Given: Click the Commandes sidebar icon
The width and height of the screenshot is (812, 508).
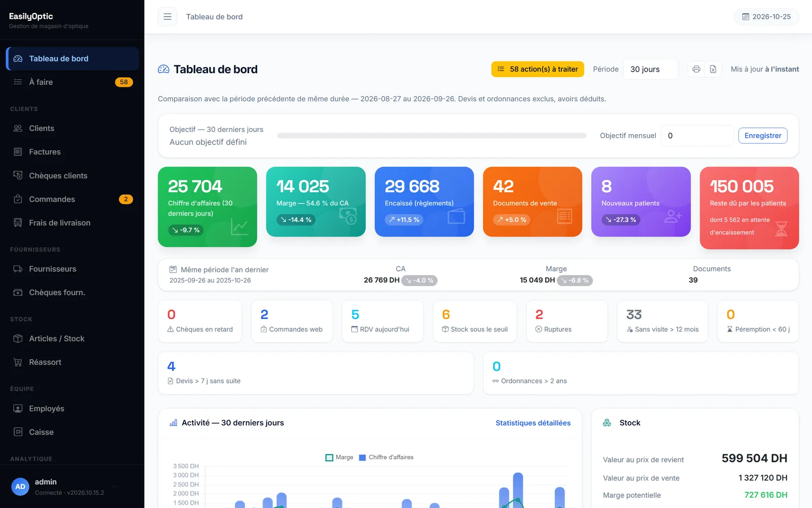Looking at the screenshot, I should tap(18, 199).
